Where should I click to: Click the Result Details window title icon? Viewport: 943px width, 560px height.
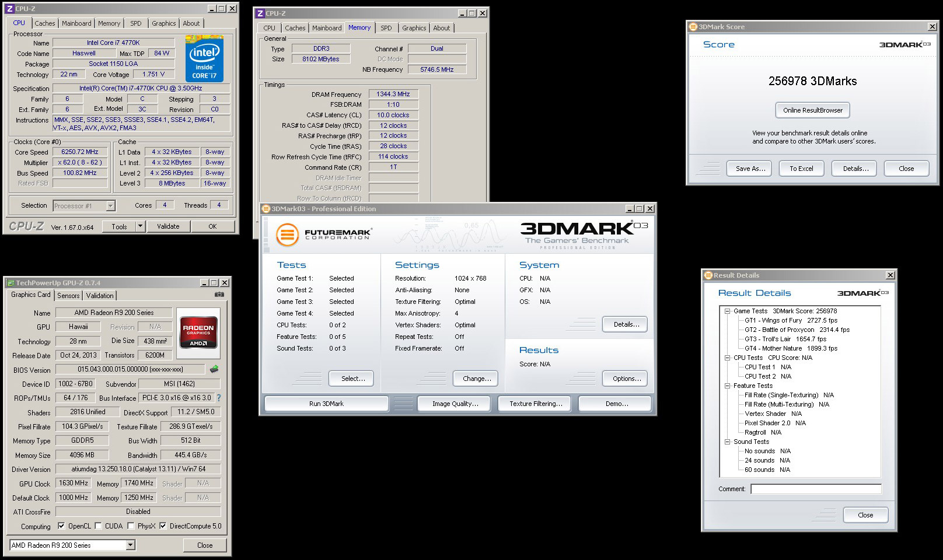[708, 275]
